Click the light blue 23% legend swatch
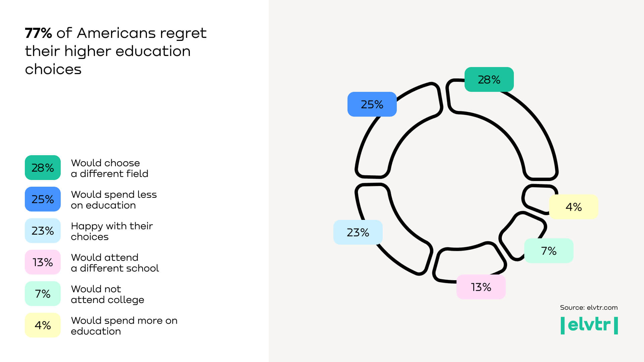 tap(43, 231)
